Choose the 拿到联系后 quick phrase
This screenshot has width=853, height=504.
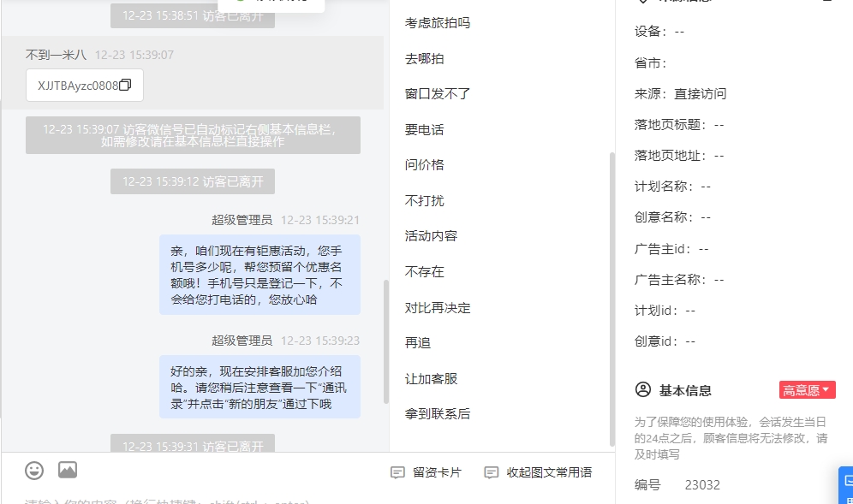[x=438, y=414]
